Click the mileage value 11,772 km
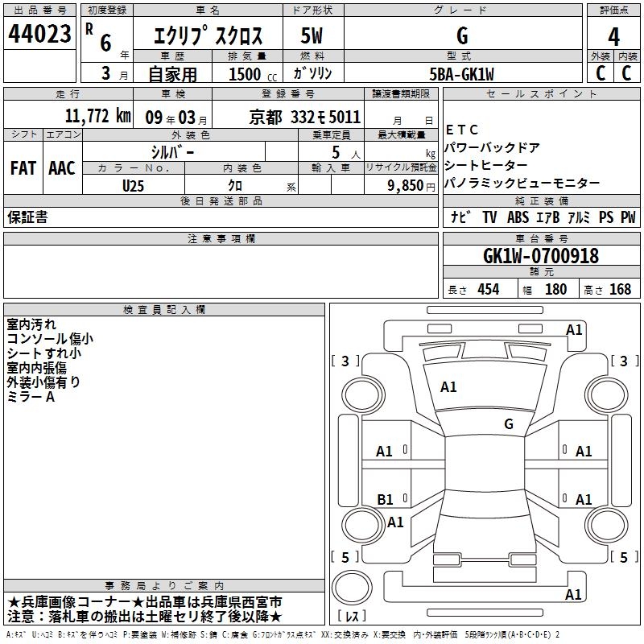The width and height of the screenshot is (644, 644). tap(98, 116)
